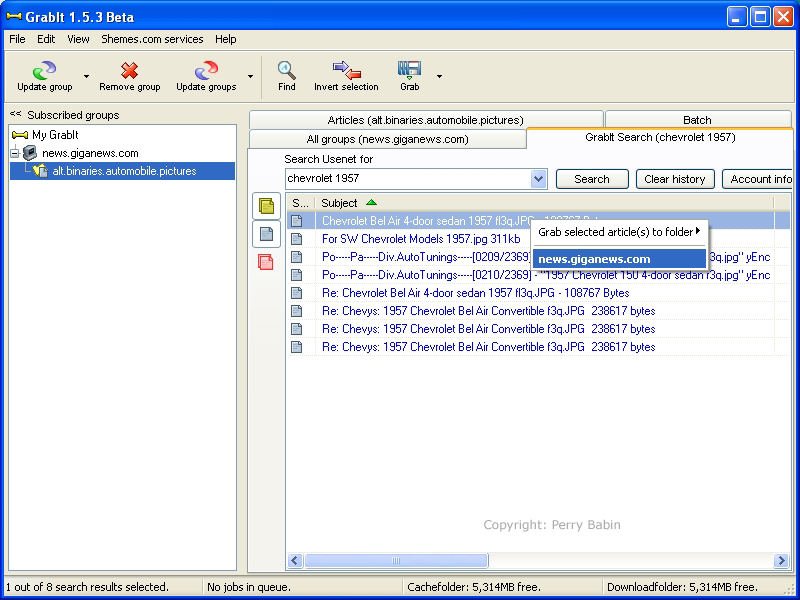Open the Help menu
The width and height of the screenshot is (800, 600).
[x=226, y=39]
